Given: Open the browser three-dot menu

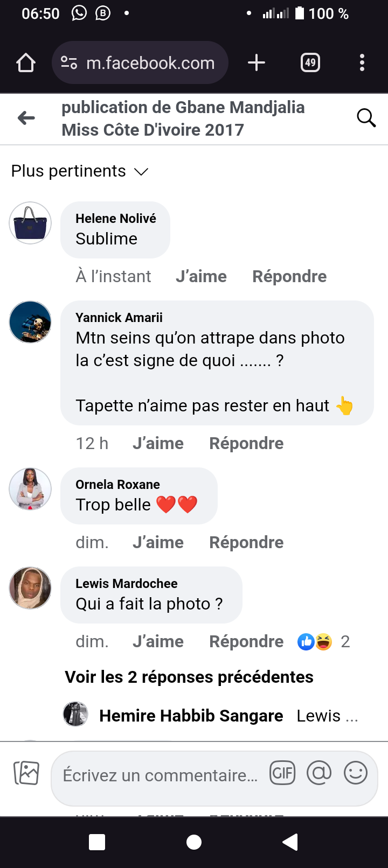Looking at the screenshot, I should point(362,63).
